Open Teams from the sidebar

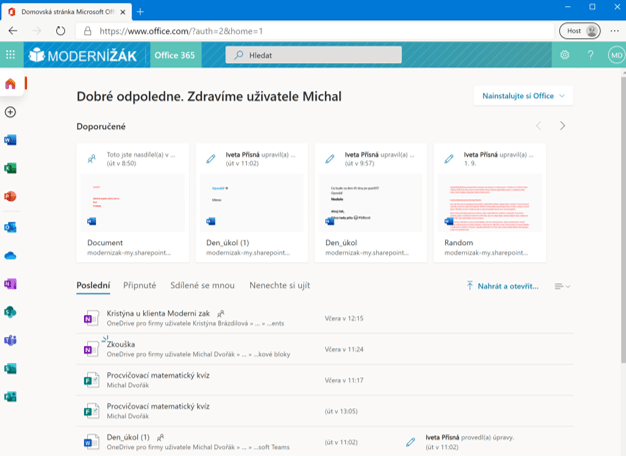coord(11,341)
